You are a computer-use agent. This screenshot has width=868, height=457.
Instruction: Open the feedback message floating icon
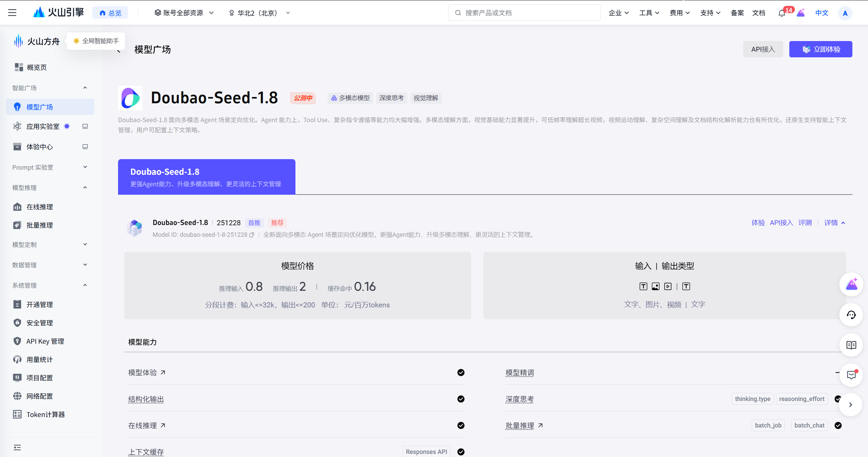coord(851,375)
